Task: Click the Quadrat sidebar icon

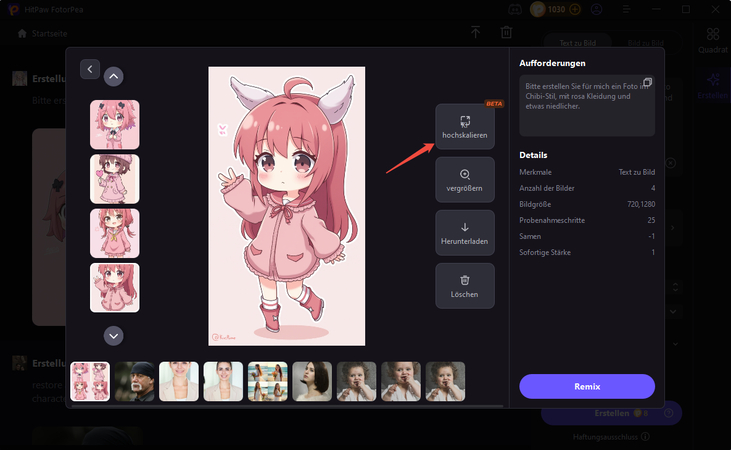Action: tap(713, 40)
